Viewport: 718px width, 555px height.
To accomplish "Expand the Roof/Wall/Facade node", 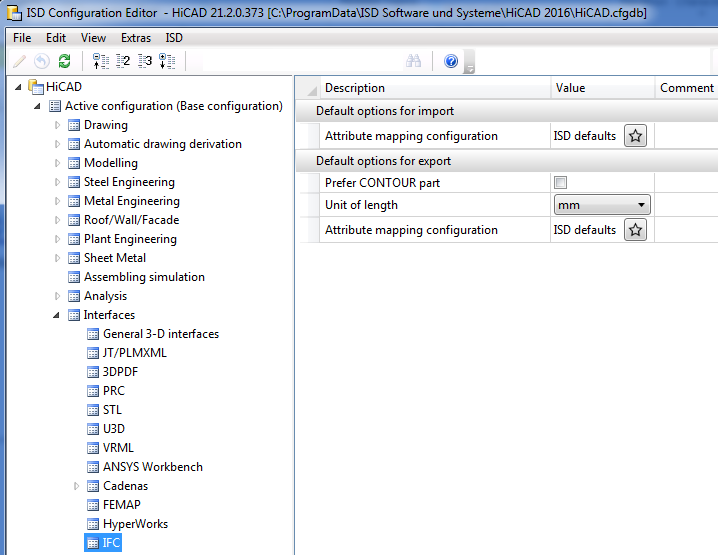I will [57, 220].
